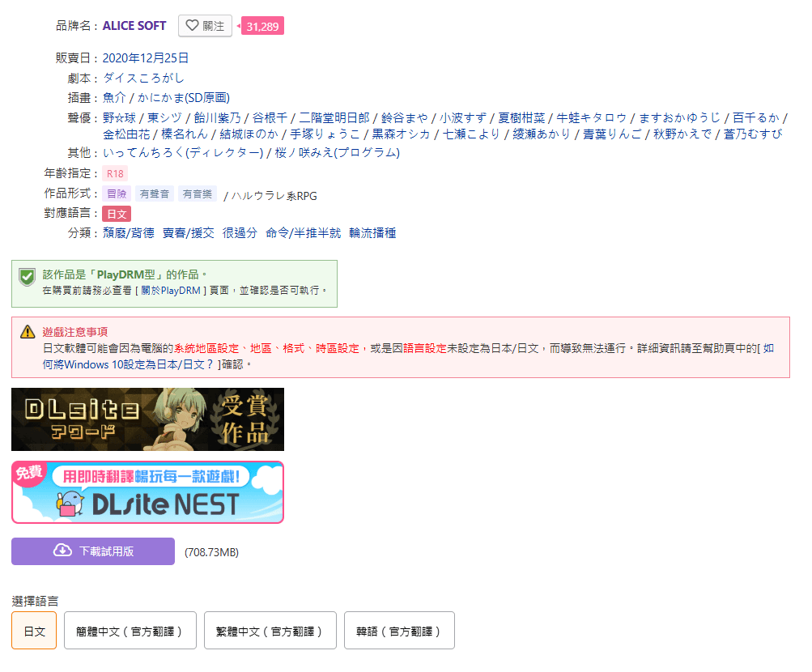Open voice actor 牛蛙キタロウ link

tap(592, 118)
